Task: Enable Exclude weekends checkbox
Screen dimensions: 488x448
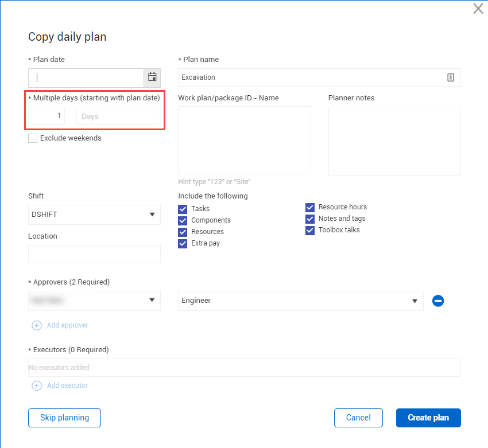Action: pos(33,138)
